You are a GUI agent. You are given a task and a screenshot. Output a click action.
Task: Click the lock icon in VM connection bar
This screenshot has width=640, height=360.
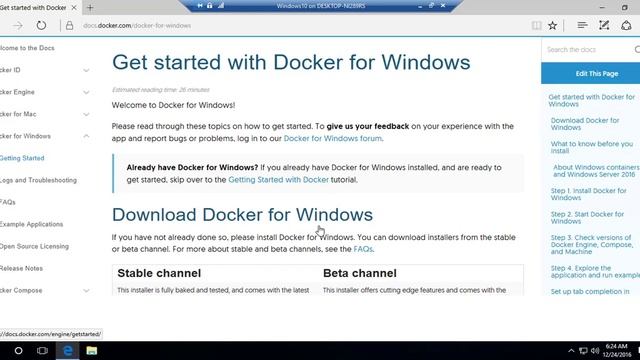tap(209, 6)
